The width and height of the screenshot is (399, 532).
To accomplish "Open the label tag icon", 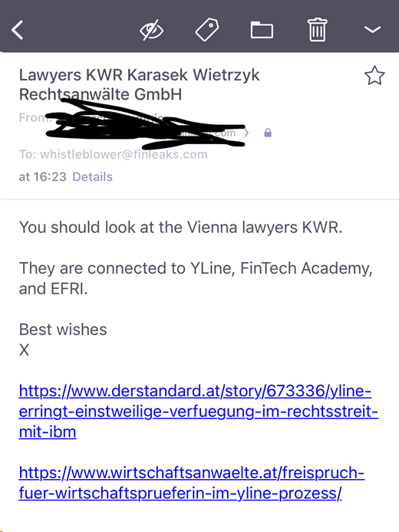I will (207, 30).
